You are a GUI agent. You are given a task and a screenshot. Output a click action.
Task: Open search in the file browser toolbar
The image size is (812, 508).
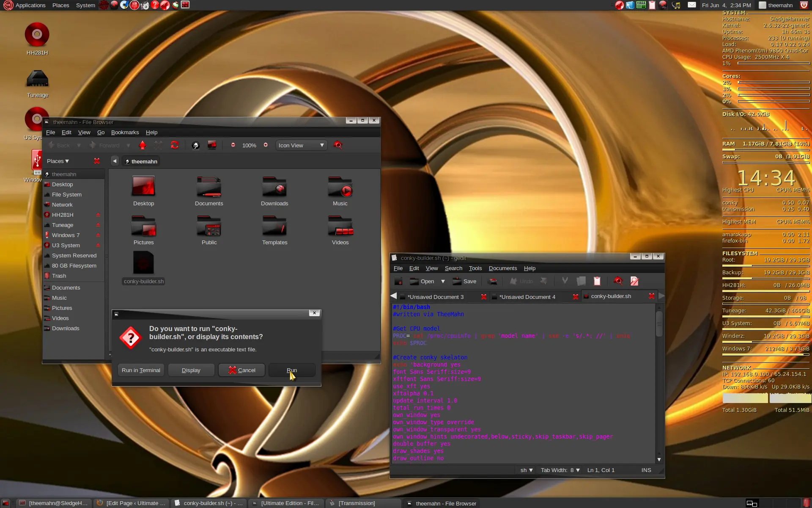point(337,145)
